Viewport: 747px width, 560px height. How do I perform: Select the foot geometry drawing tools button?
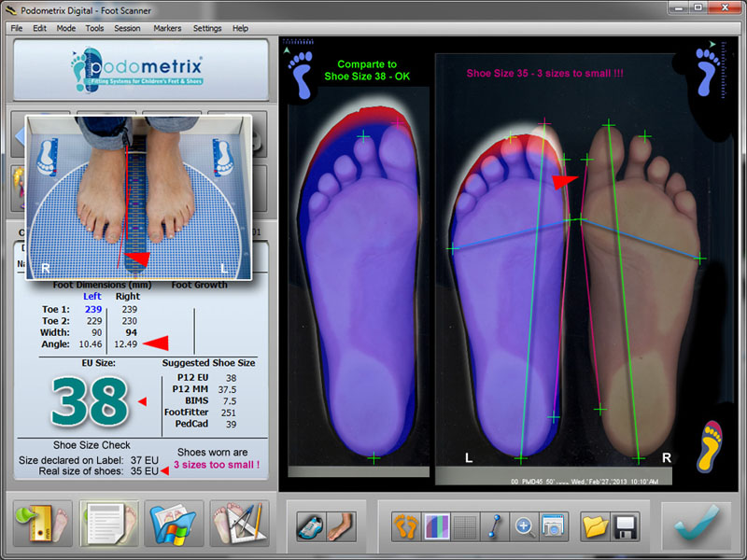coord(239,524)
